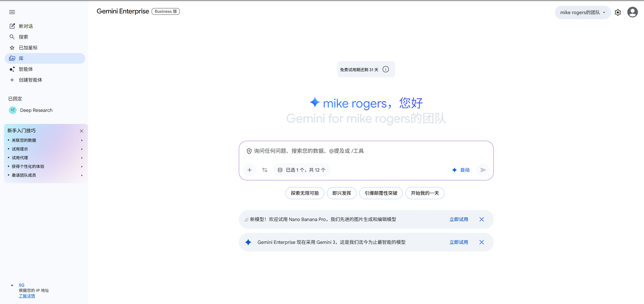Open 已加星标 in the sidebar
This screenshot has width=644, height=304.
click(28, 48)
